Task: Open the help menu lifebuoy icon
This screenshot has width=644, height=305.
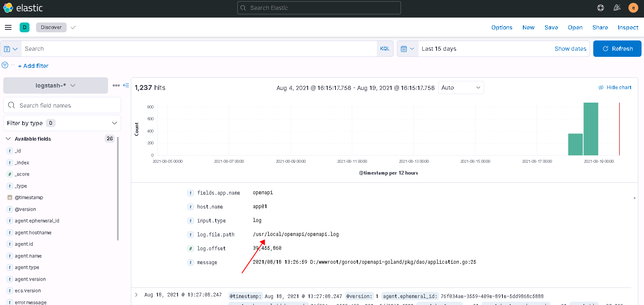Action: click(601, 8)
